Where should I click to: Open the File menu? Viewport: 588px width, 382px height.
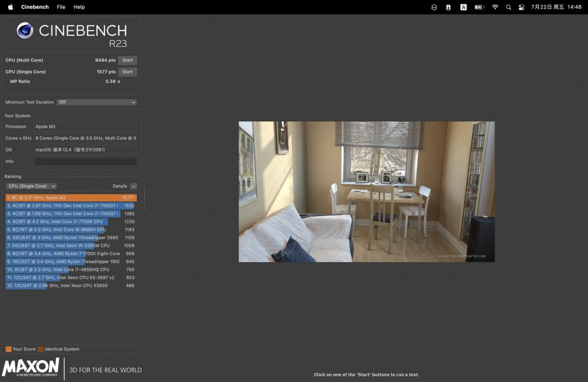pos(61,7)
